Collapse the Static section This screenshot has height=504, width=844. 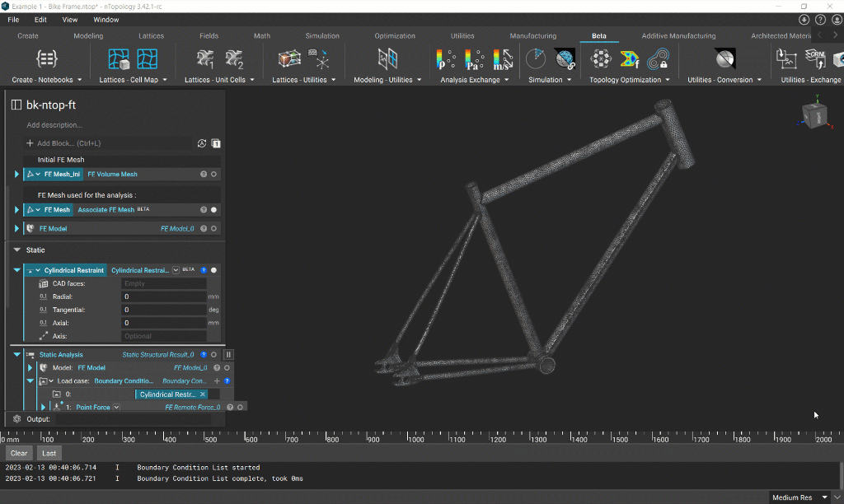pyautogui.click(x=17, y=250)
